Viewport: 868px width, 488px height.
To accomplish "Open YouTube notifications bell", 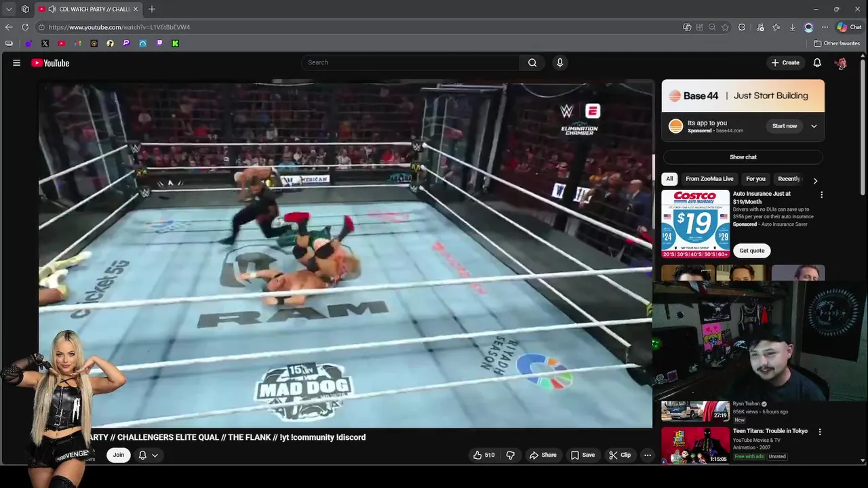I will [x=817, y=62].
